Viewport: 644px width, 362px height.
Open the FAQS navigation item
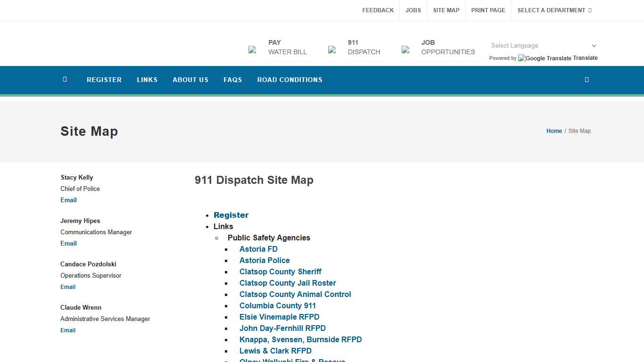(232, 80)
